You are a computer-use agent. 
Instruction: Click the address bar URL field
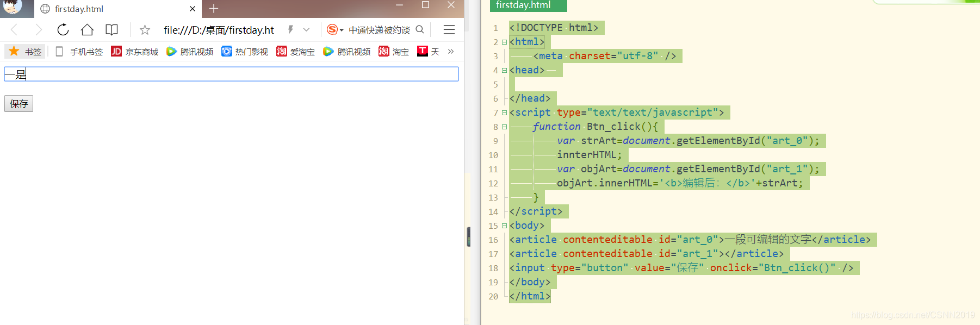pyautogui.click(x=219, y=30)
